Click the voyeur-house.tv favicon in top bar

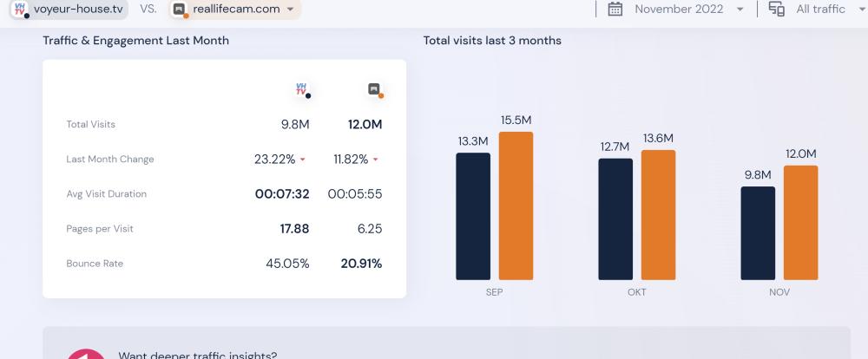tap(20, 10)
